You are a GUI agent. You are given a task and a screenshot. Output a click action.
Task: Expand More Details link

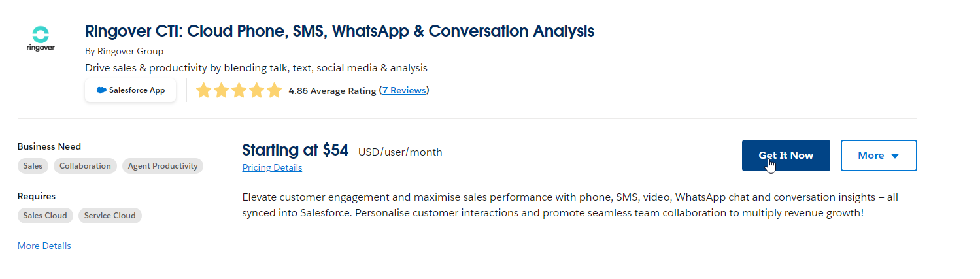pos(44,246)
